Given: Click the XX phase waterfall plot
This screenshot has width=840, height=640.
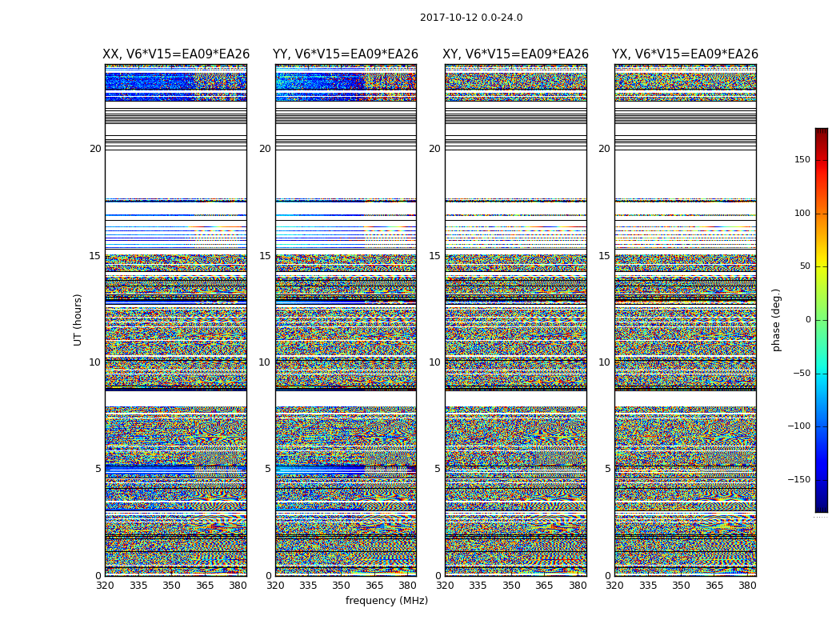Looking at the screenshot, I should tap(176, 320).
